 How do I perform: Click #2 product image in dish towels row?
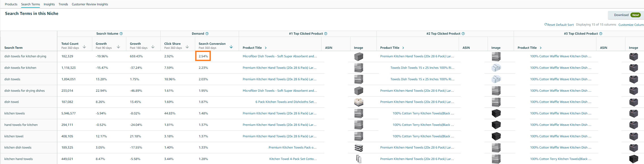(496, 79)
